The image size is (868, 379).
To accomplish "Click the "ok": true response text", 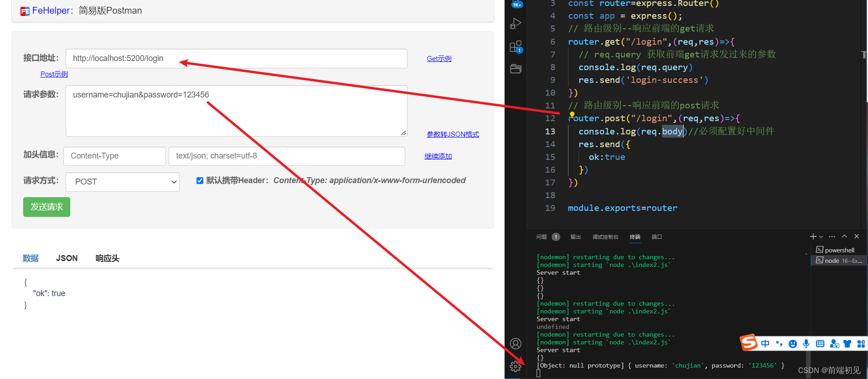I will click(49, 293).
